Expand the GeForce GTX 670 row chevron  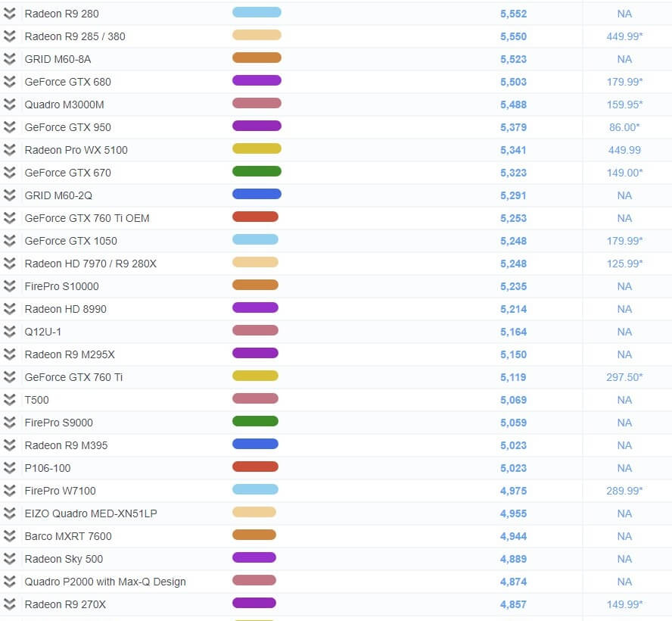click(x=9, y=173)
